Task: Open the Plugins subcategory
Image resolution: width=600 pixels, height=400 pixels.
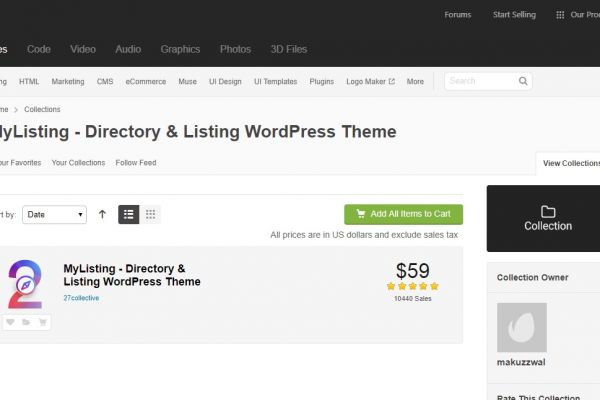Action: [x=321, y=82]
